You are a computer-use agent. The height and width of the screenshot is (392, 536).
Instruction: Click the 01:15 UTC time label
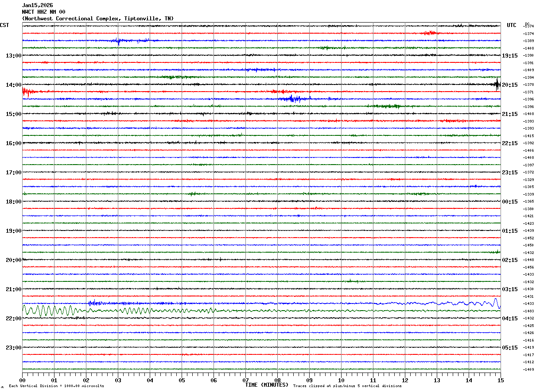[509, 231]
